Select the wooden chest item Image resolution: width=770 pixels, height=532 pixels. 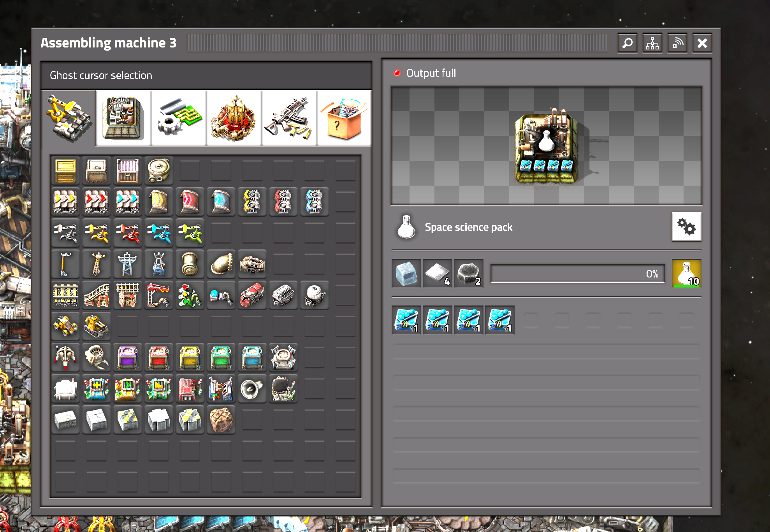65,170
